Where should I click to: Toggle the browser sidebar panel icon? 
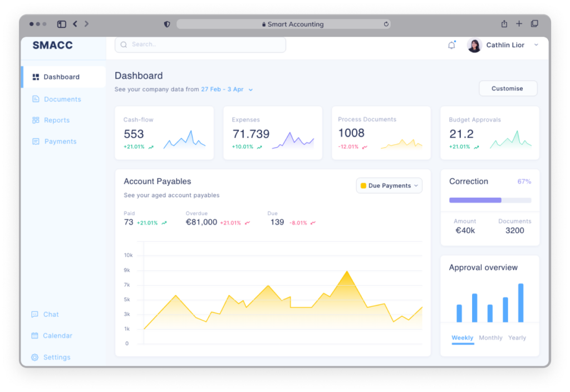62,24
